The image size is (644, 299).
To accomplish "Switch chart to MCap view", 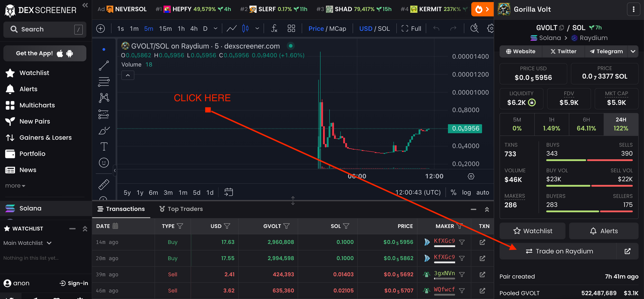I will coord(338,28).
